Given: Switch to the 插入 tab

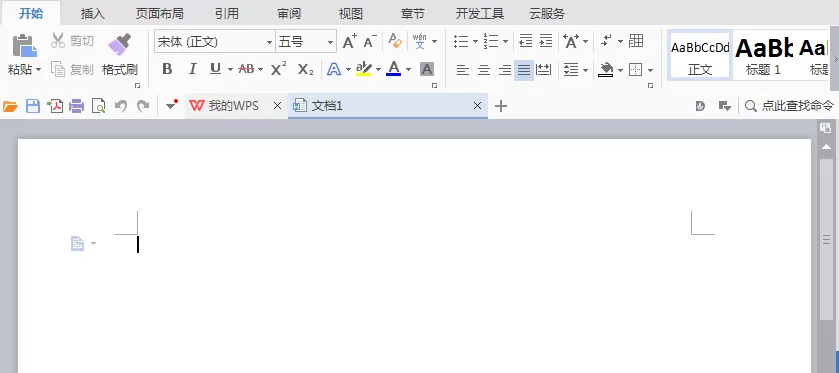Looking at the screenshot, I should tap(93, 13).
